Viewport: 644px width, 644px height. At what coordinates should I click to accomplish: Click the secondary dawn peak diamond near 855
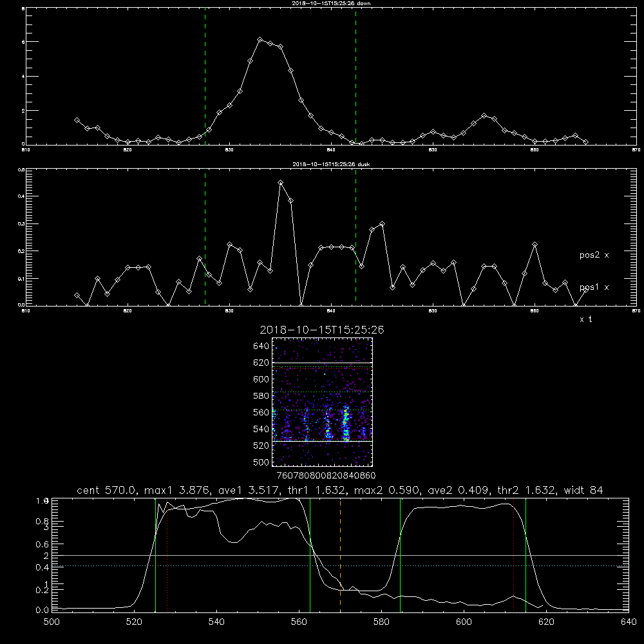484,116
